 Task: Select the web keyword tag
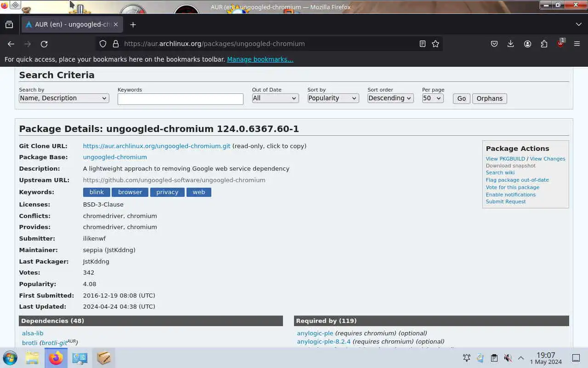199,192
